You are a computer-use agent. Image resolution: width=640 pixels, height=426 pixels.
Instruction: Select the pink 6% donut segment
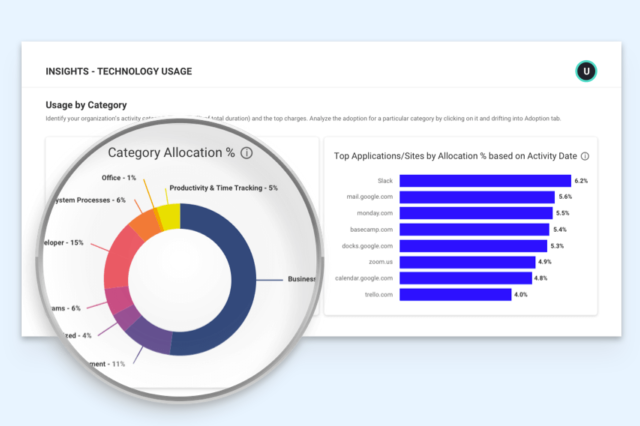pos(119,300)
